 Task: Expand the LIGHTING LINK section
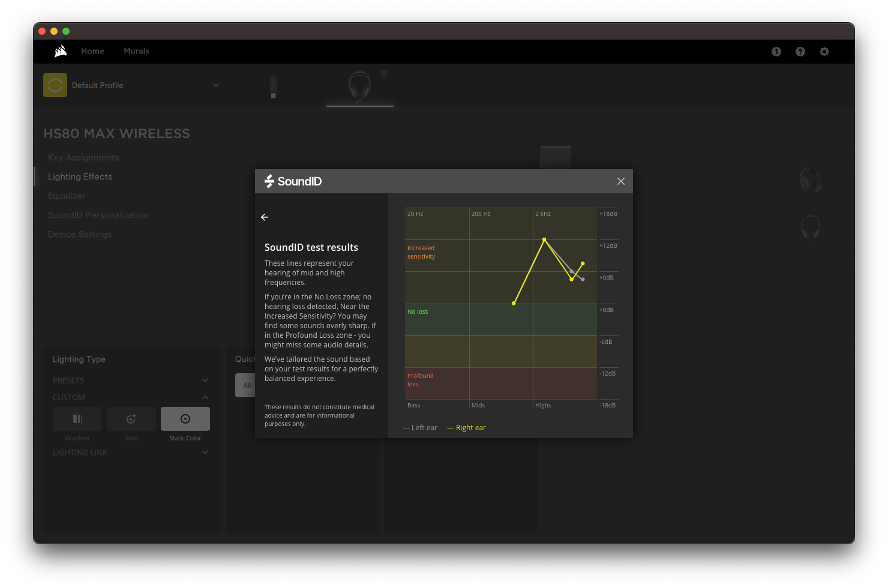pyautogui.click(x=205, y=452)
